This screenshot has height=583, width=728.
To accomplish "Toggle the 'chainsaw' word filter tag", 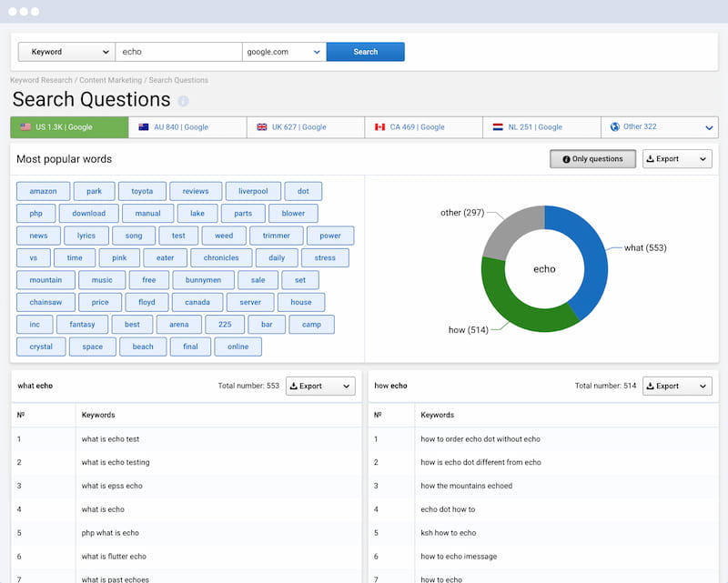I will pyautogui.click(x=45, y=302).
